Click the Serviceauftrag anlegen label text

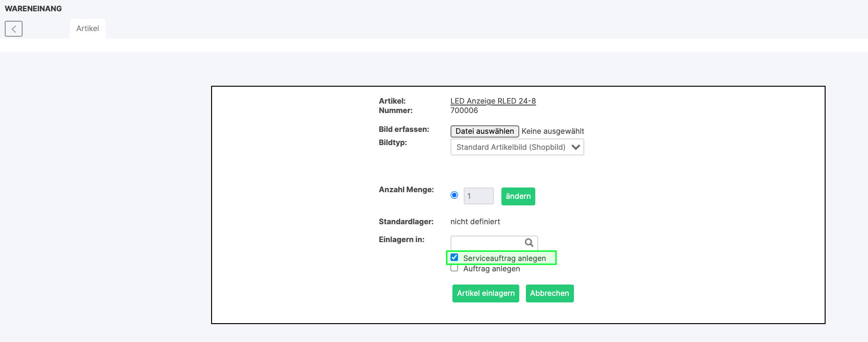504,258
